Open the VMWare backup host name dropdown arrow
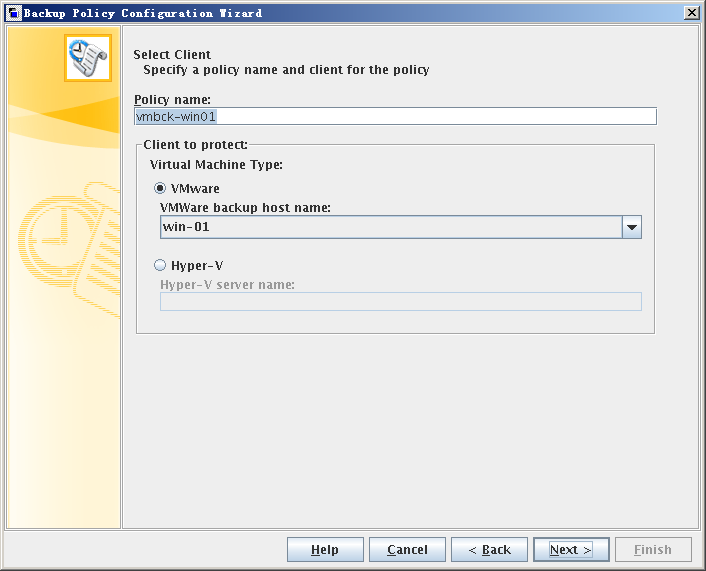 (632, 227)
